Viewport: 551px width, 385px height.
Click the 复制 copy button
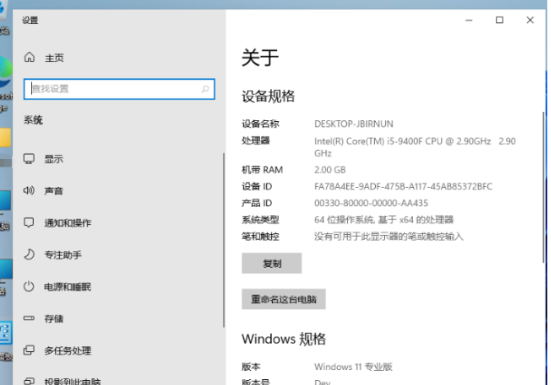click(272, 263)
